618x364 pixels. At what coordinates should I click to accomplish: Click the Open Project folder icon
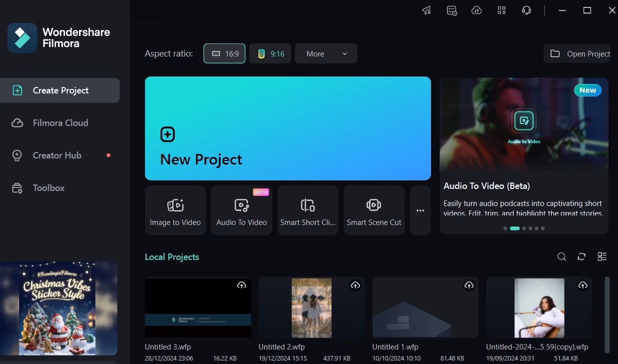(555, 53)
